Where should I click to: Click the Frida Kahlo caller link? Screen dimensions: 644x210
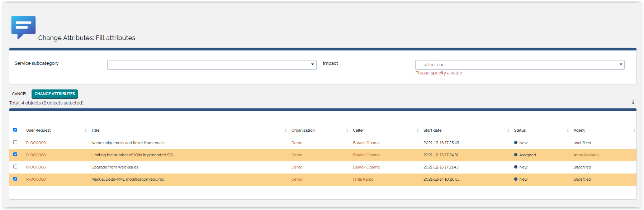click(x=363, y=179)
